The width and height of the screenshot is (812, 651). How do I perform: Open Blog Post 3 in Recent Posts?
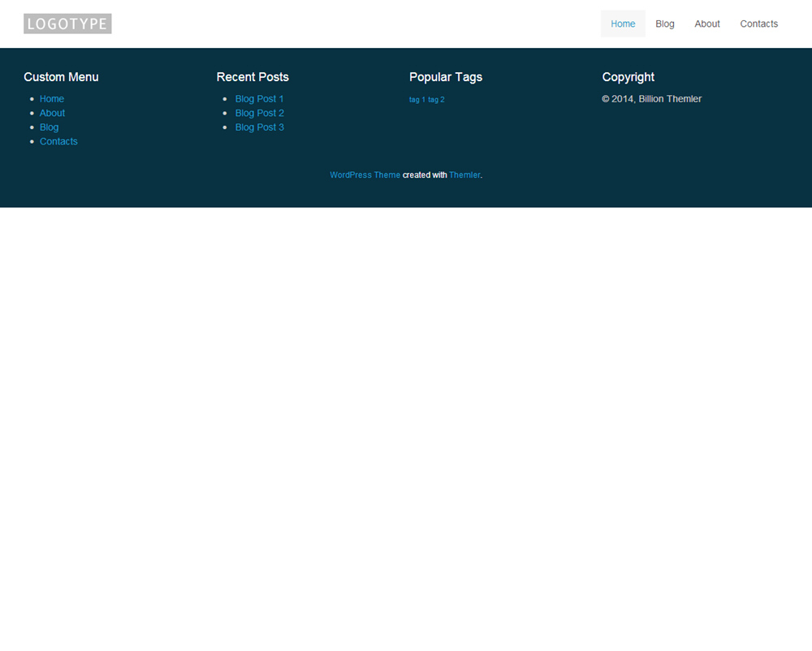pos(260,127)
